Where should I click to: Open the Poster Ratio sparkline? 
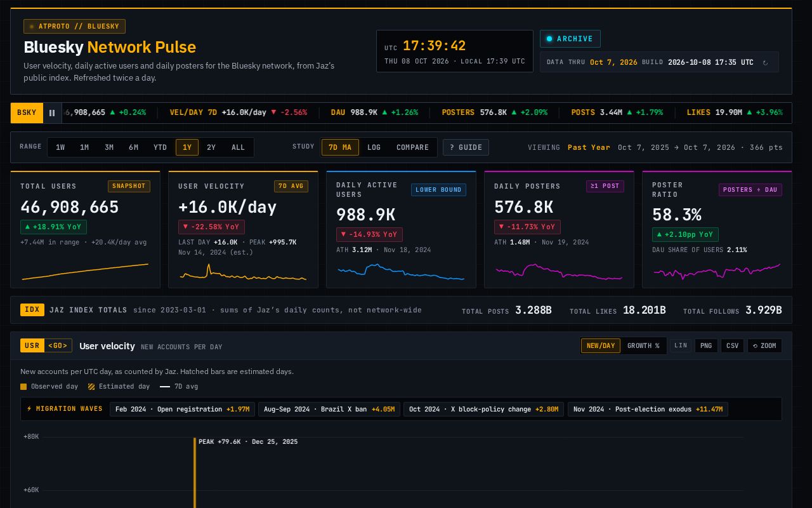pyautogui.click(x=717, y=272)
